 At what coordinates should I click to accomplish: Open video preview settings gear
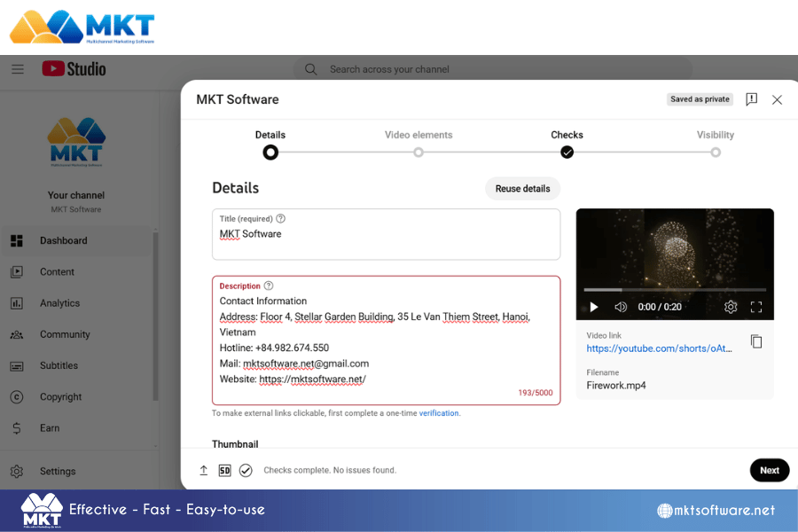[731, 307]
